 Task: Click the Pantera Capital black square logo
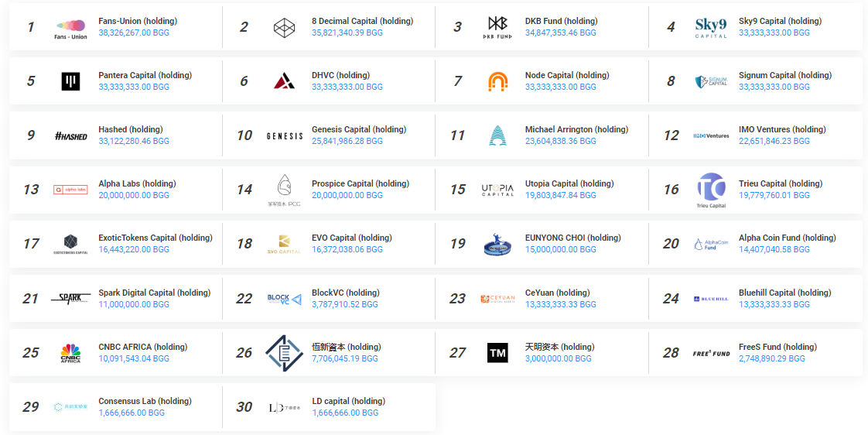[70, 81]
